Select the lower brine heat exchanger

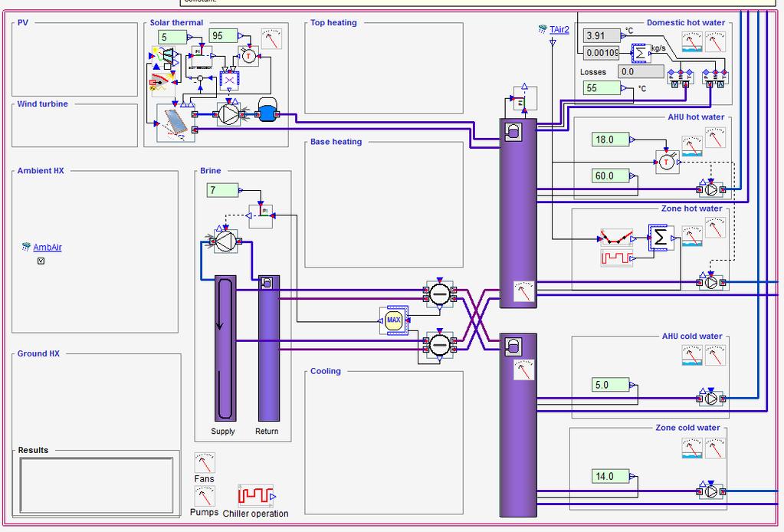click(439, 345)
